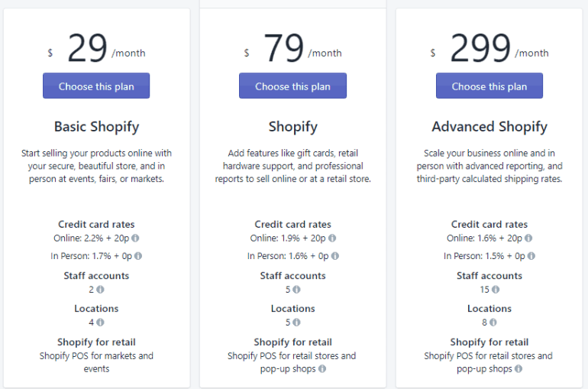
Task: Click 'Scale your business online' description
Action: [489, 166]
